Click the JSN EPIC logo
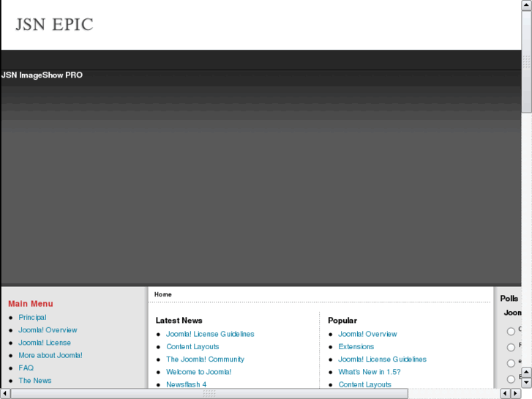Screen dimensions: 532x399 (54, 24)
